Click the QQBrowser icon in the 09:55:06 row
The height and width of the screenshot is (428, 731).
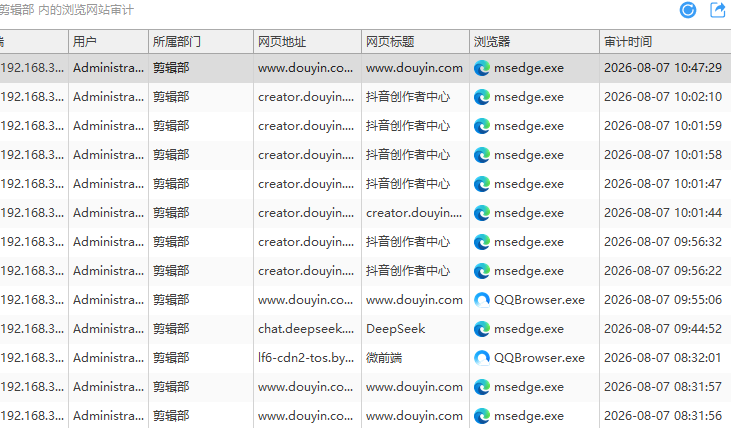pyautogui.click(x=482, y=300)
